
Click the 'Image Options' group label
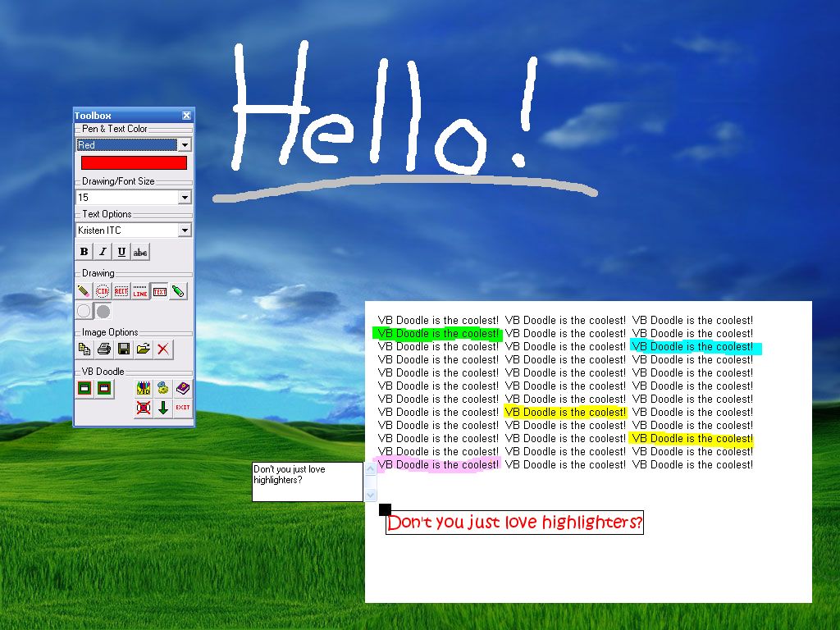pyautogui.click(x=110, y=332)
